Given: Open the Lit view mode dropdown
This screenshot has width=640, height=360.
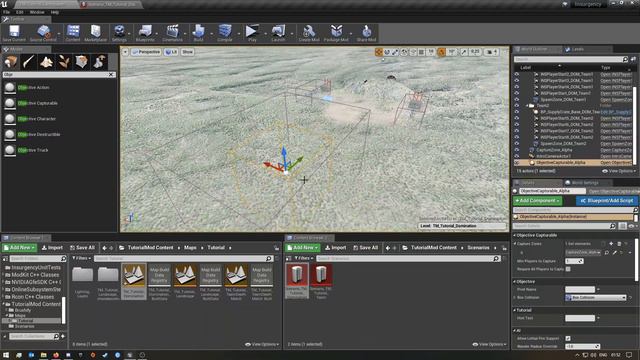Looking at the screenshot, I should pyautogui.click(x=171, y=52).
